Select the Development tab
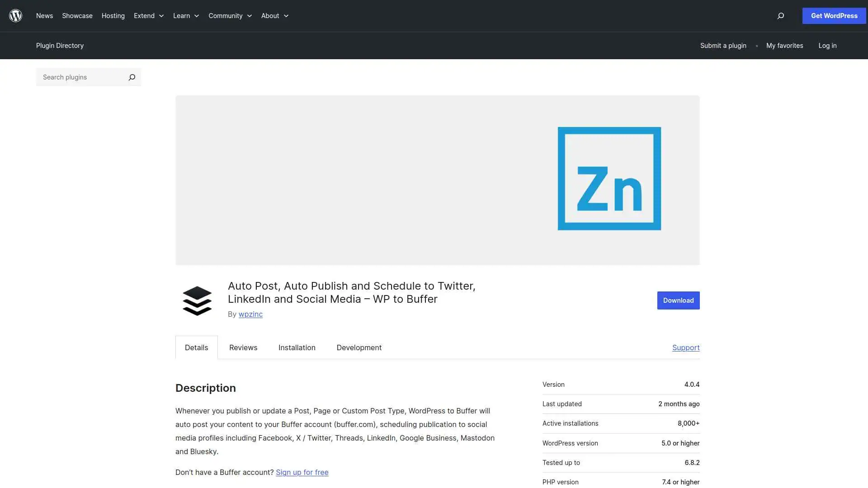This screenshot has height=488, width=868. [x=359, y=347]
